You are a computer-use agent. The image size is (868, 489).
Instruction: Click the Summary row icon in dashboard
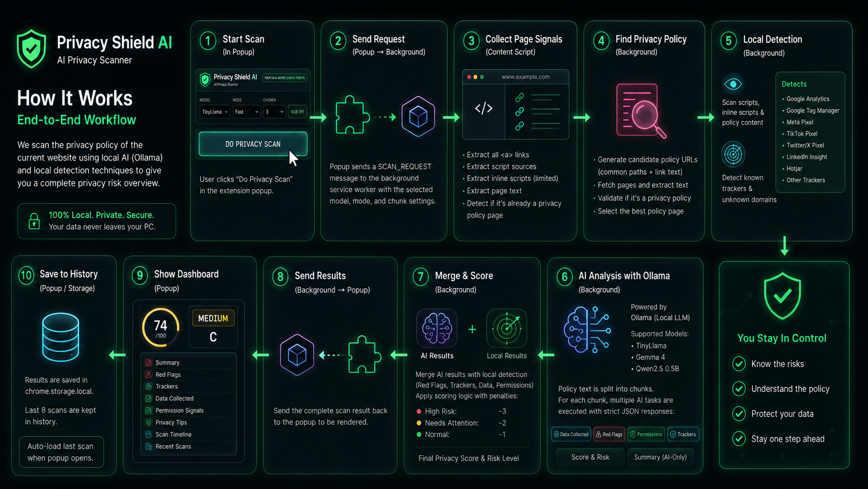[148, 363]
